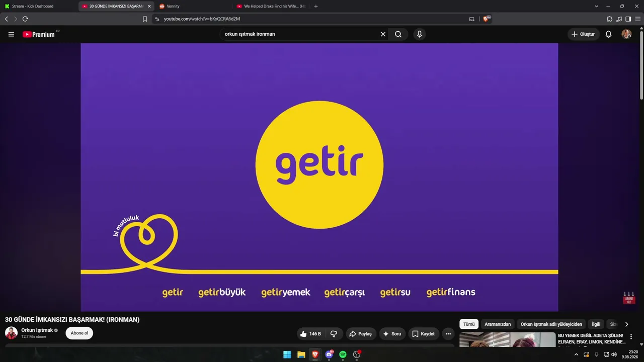Like the video with thumbs up

(x=310, y=334)
